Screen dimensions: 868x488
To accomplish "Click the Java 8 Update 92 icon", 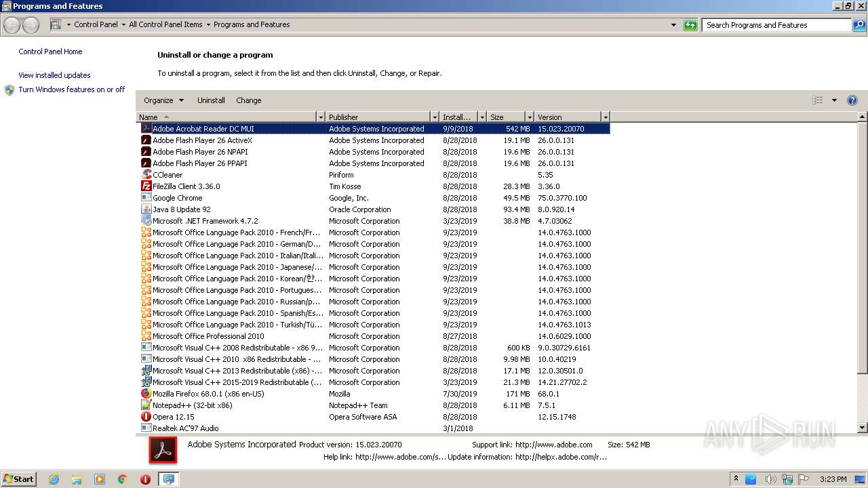I will 146,209.
